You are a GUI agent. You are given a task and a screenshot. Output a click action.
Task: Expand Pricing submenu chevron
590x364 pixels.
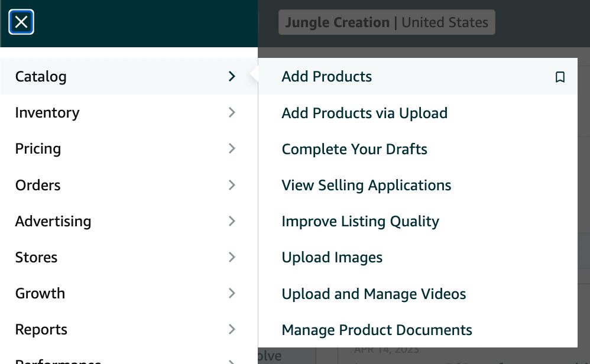click(x=232, y=148)
